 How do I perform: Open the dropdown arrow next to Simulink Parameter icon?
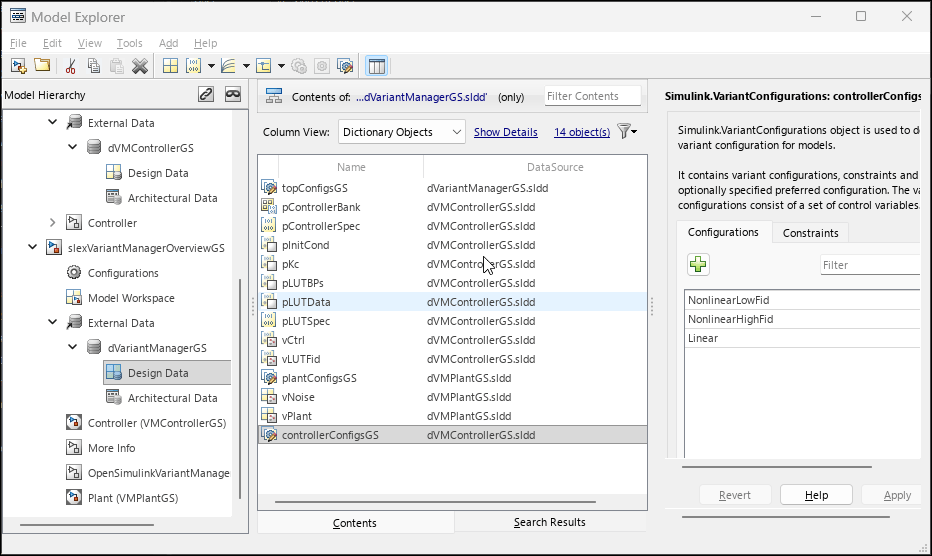(x=211, y=66)
